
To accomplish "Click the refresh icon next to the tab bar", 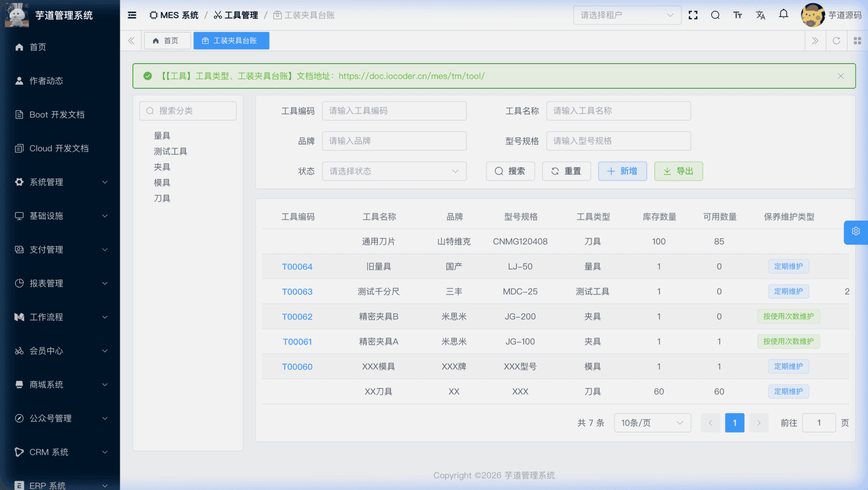I will click(x=836, y=40).
